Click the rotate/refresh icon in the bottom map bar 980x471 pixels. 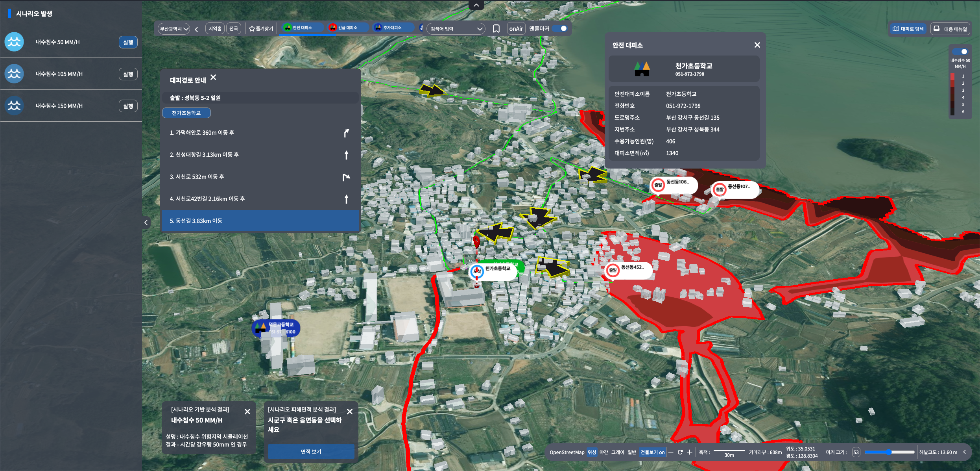pos(680,452)
